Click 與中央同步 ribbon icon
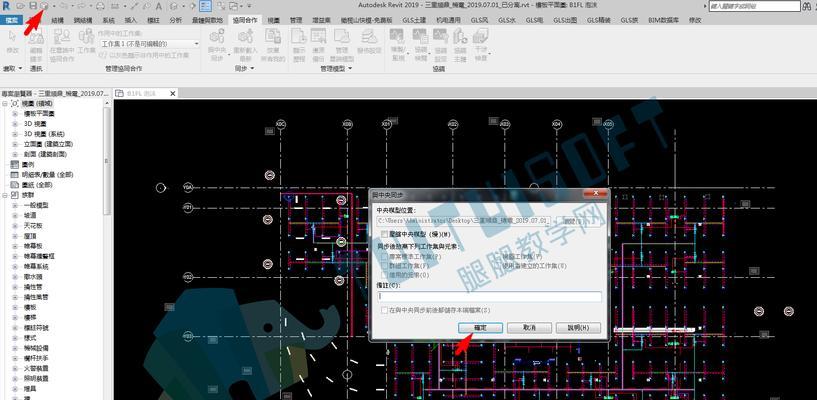 pyautogui.click(x=217, y=44)
